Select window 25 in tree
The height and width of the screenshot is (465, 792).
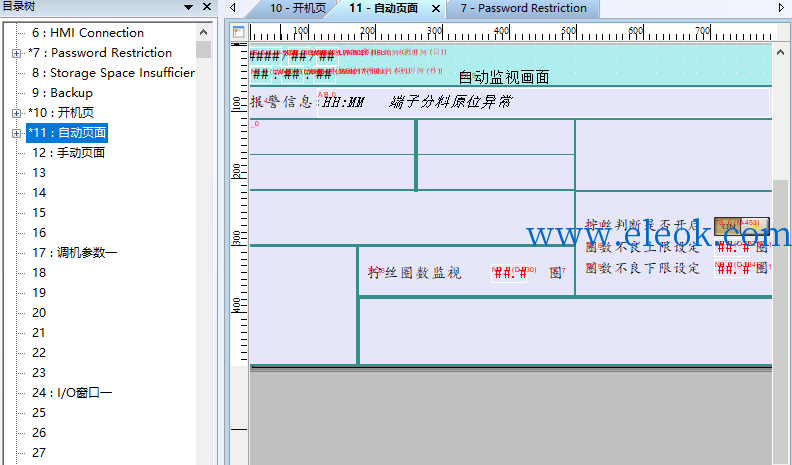39,413
